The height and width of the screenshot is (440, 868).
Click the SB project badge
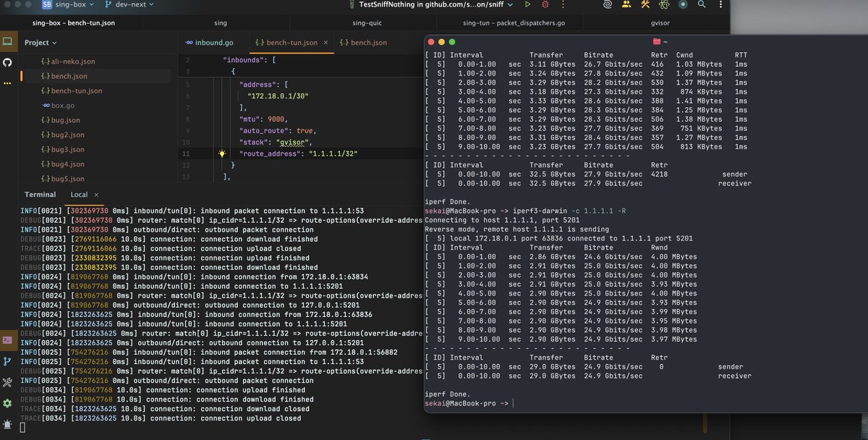(48, 4)
